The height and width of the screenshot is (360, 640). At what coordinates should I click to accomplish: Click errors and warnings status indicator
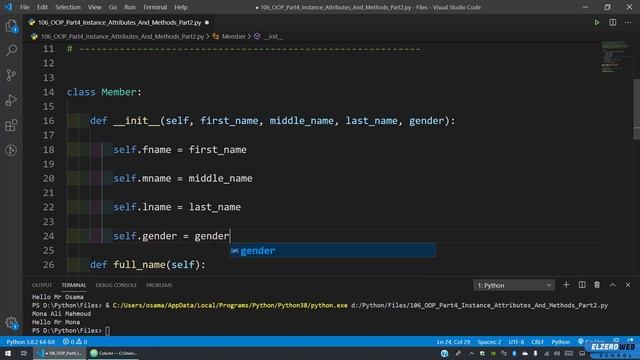click(x=75, y=342)
